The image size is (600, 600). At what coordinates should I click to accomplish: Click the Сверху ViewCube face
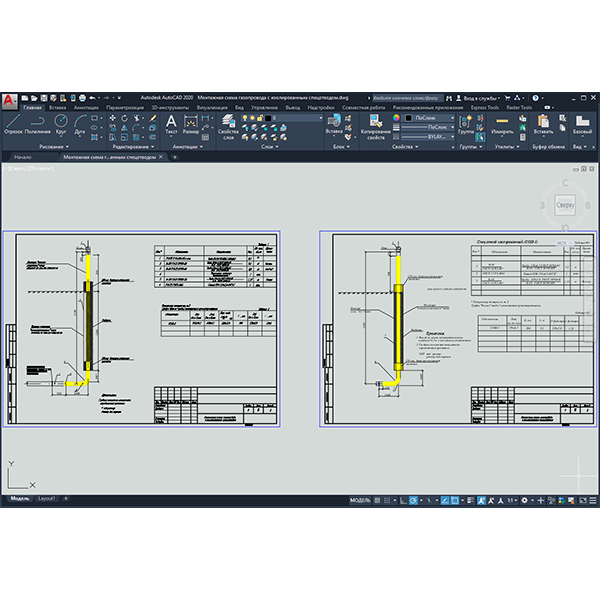[x=565, y=205]
